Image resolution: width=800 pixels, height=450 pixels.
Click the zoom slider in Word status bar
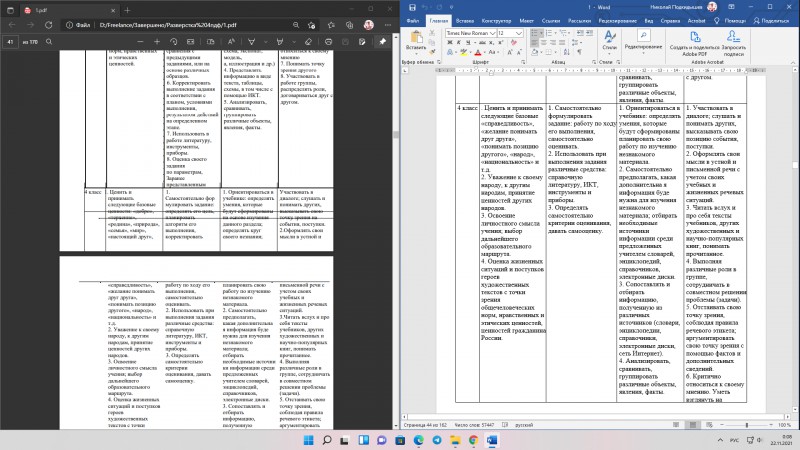pos(746,425)
